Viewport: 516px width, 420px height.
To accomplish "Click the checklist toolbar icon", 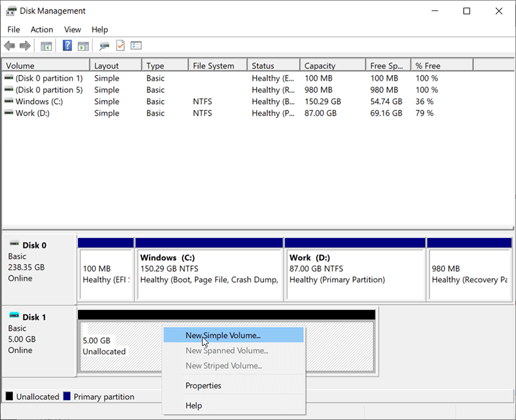I will click(135, 45).
